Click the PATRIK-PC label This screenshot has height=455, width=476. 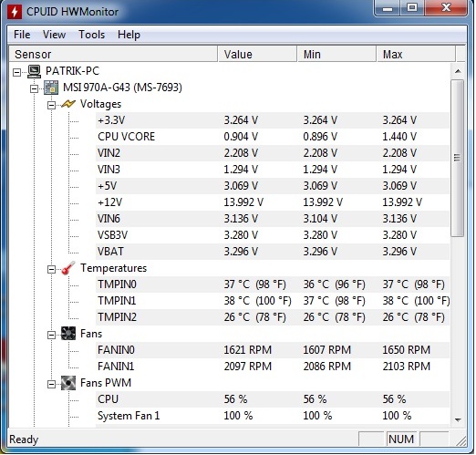(x=72, y=71)
